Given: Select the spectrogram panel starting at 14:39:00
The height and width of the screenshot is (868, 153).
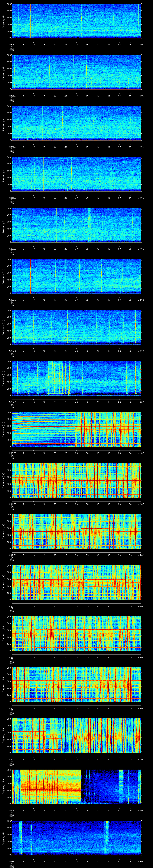Looking at the screenshot, I should [x=77, y=378].
